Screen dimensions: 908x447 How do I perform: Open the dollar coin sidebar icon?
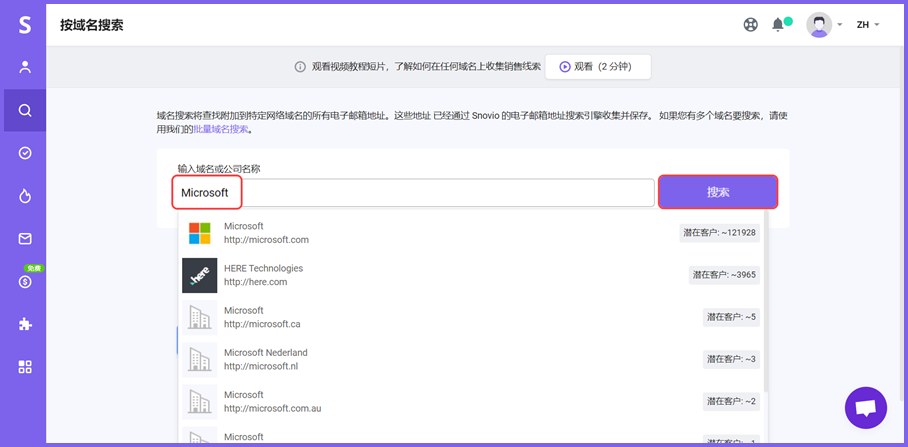click(25, 282)
